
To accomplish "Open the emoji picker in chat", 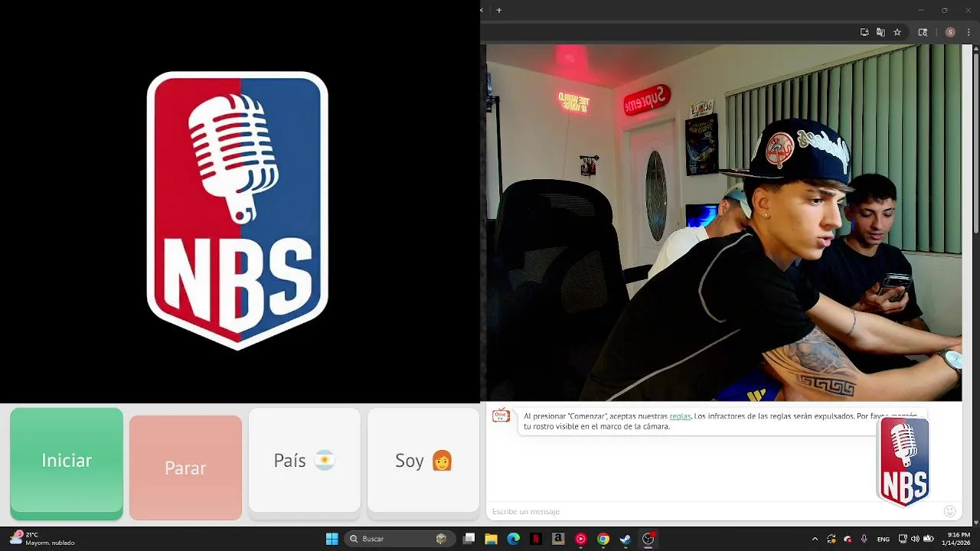I will click(950, 511).
